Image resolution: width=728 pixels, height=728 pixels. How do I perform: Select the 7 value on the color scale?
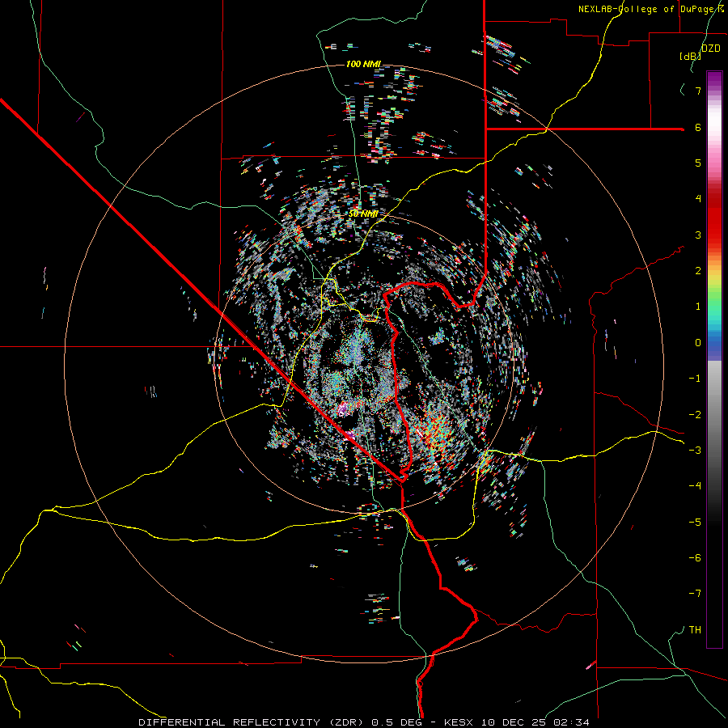pos(698,91)
